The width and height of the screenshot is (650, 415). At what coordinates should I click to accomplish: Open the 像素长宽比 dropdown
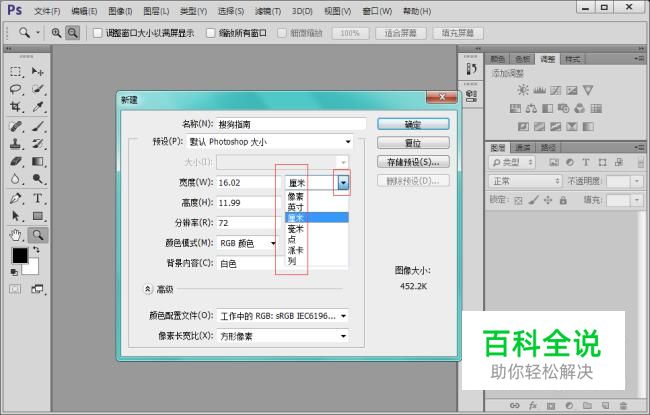(283, 336)
